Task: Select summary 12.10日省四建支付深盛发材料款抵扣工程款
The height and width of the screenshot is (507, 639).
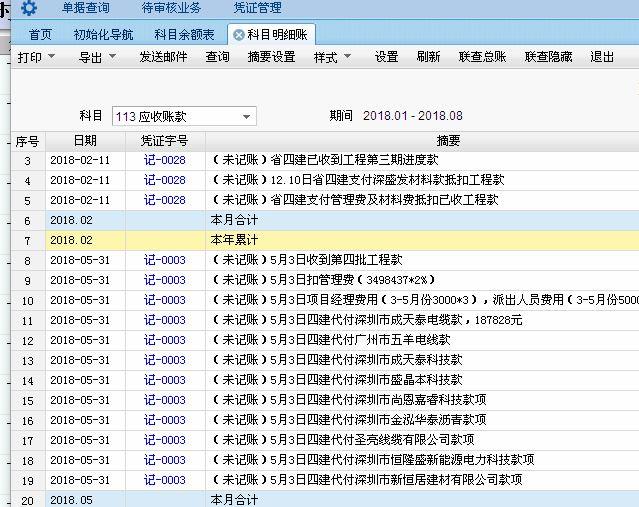Action: pyautogui.click(x=387, y=179)
